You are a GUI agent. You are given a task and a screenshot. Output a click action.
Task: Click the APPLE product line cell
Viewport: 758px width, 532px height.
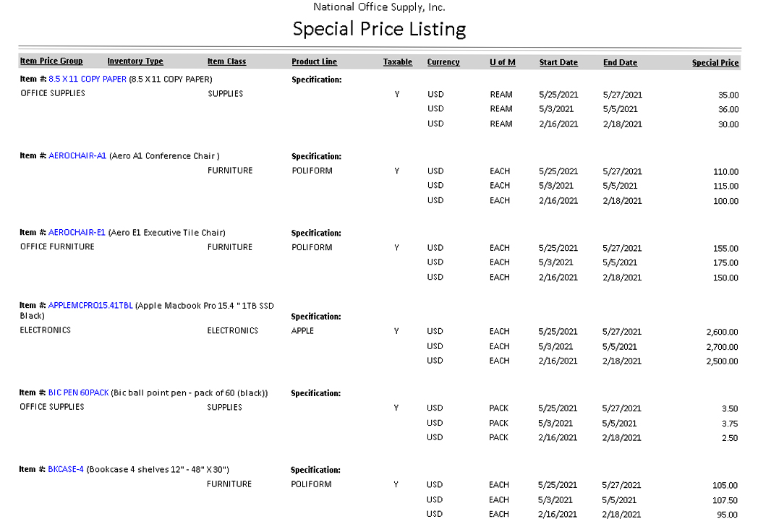(x=302, y=330)
